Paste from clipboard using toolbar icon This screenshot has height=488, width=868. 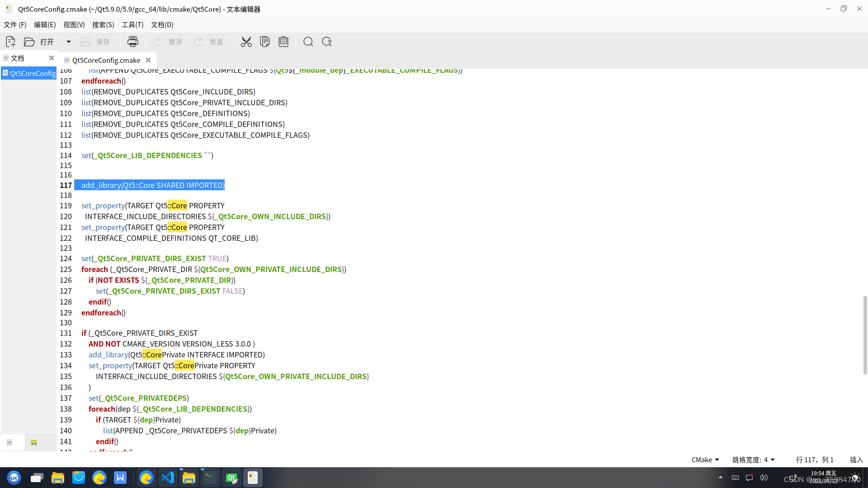tap(283, 42)
